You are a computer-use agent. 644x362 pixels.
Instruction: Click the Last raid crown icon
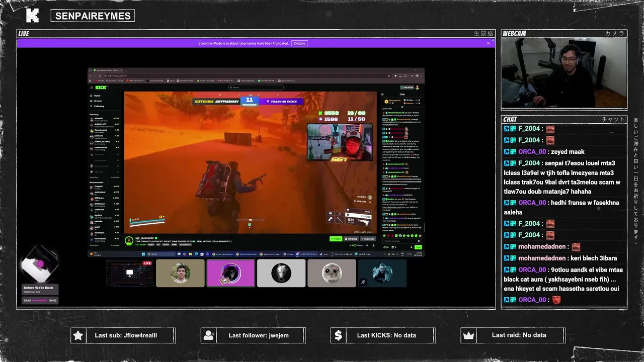[468, 335]
